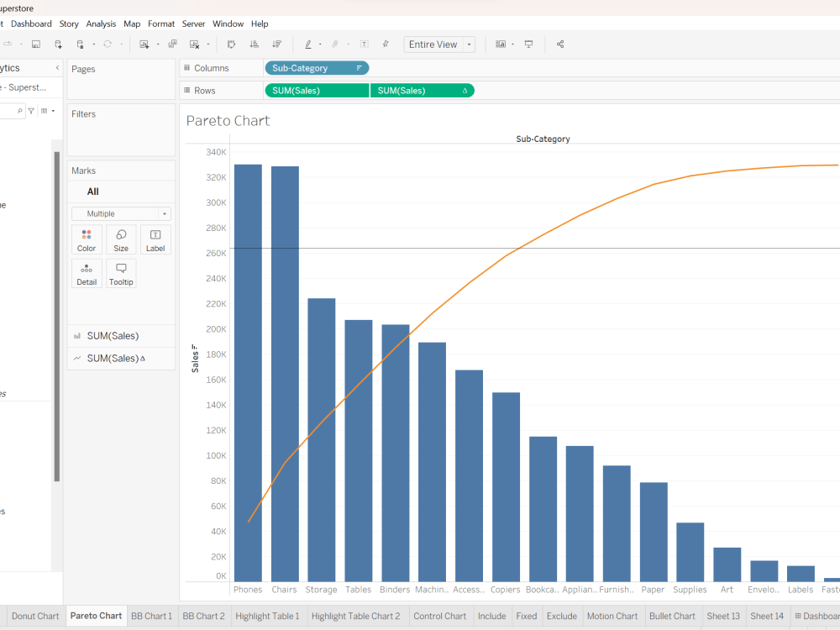Enter presentation mode from the toolbar
Screen dimensions: 840x630
pos(528,44)
